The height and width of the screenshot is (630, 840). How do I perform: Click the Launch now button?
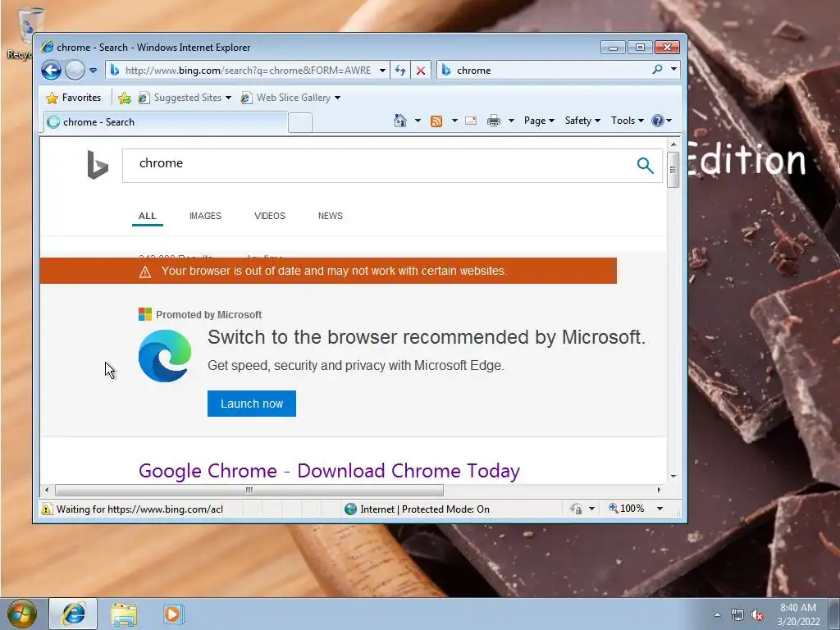(252, 404)
